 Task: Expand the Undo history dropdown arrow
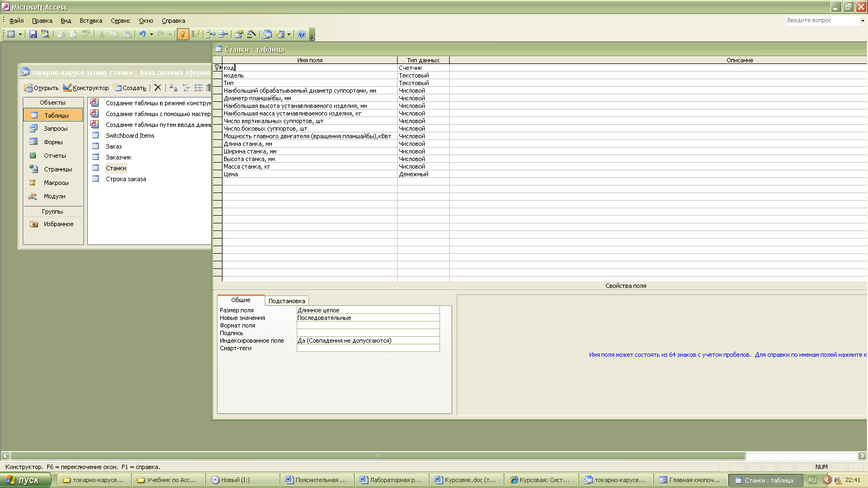pyautogui.click(x=151, y=34)
